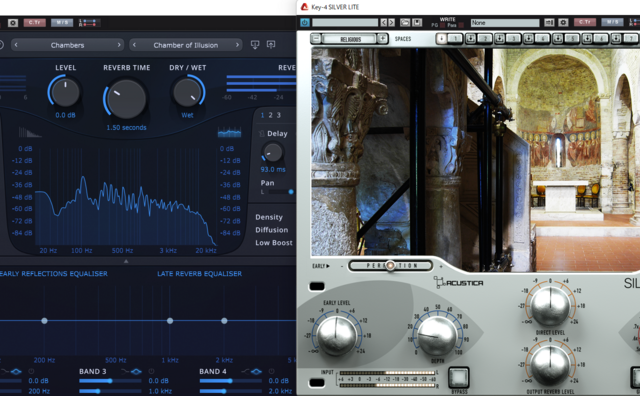
Task: Click the export preset upload icon
Action: coord(271,45)
